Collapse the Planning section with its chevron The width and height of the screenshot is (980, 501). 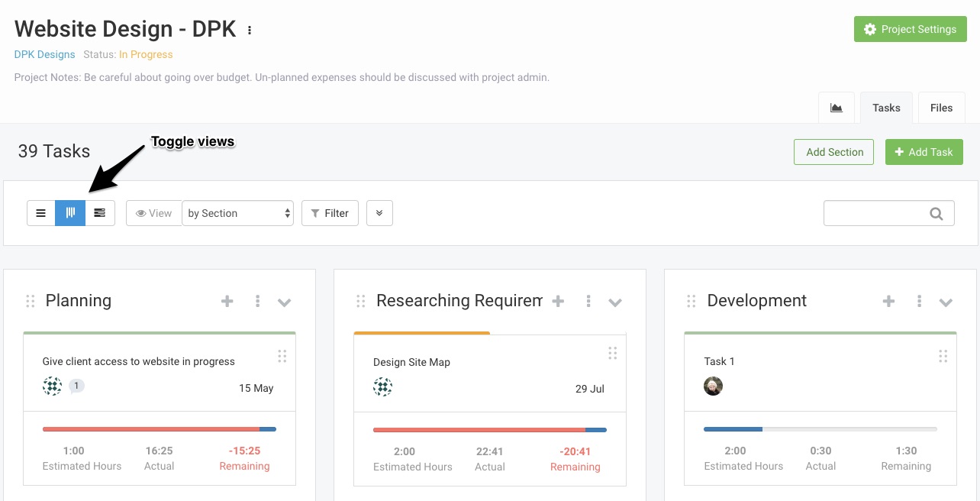(x=284, y=302)
